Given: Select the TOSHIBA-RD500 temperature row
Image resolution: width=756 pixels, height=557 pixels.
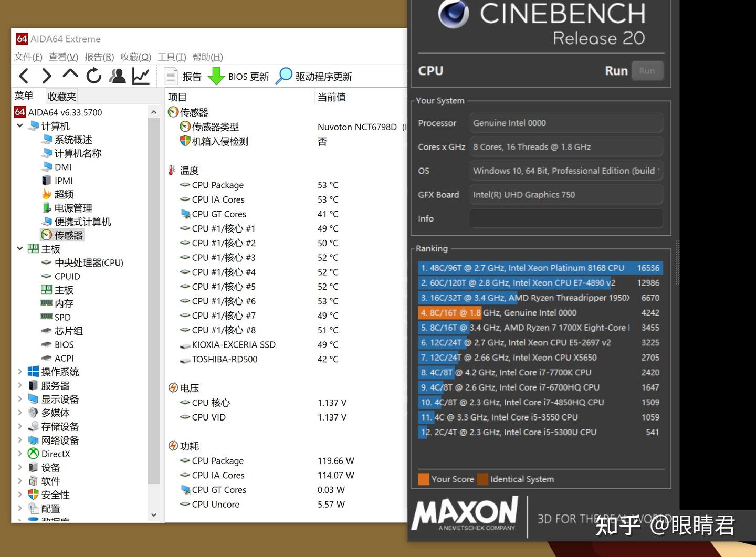Looking at the screenshot, I should click(218, 360).
